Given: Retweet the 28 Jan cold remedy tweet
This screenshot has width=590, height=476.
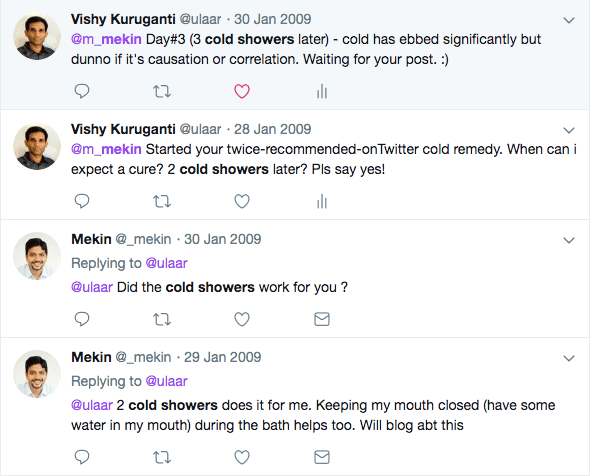Looking at the screenshot, I should [x=162, y=201].
